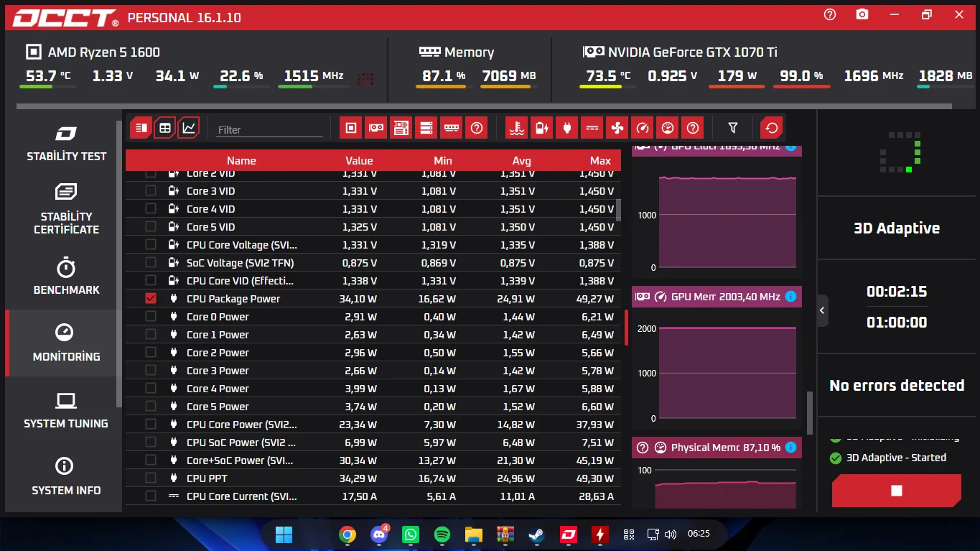Image resolution: width=980 pixels, height=551 pixels.
Task: Open info for the Physical Mem graph
Action: coord(790,448)
